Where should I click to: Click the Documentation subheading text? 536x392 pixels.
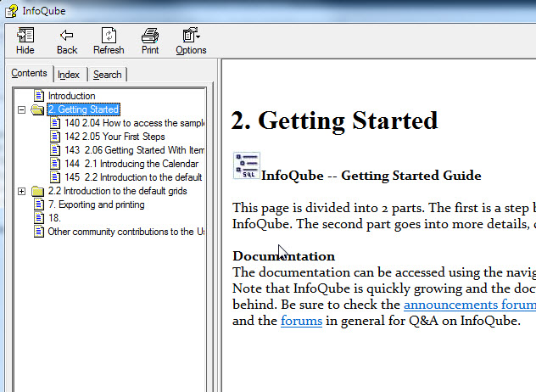click(x=284, y=256)
